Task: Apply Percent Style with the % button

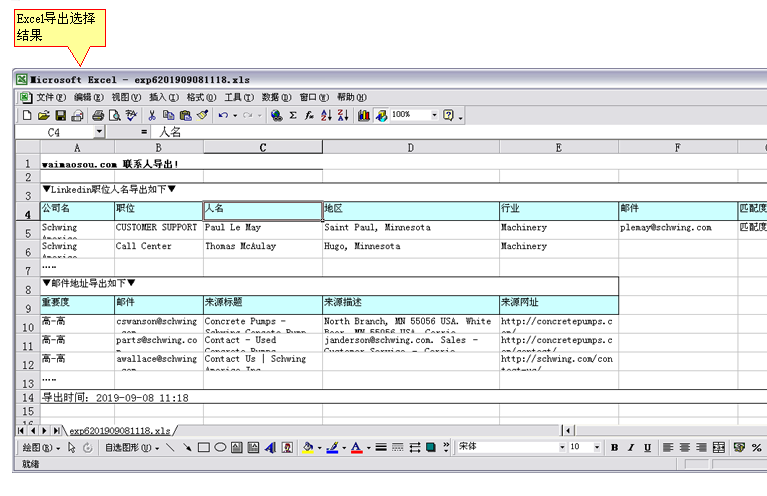Action: (x=756, y=448)
